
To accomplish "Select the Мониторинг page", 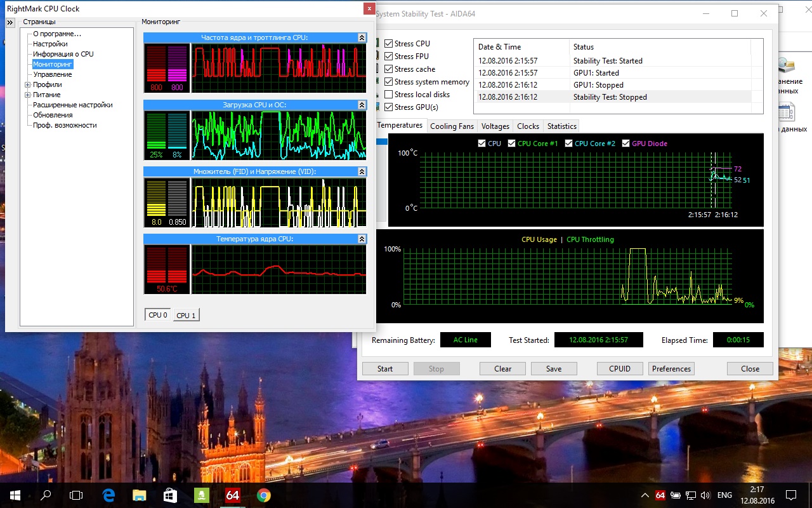I will tap(53, 64).
